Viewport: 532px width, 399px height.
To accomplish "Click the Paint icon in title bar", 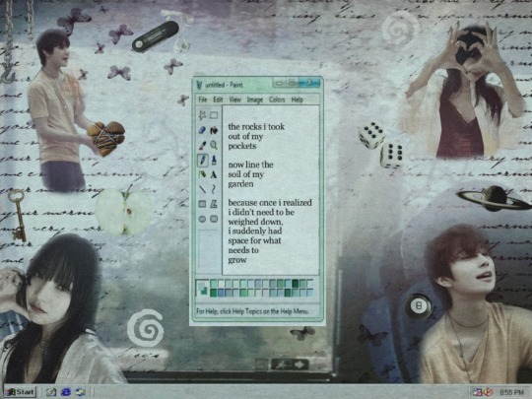I will (199, 85).
